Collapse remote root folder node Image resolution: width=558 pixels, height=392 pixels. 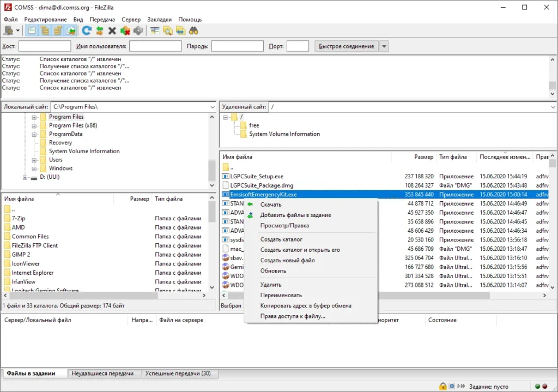(225, 117)
